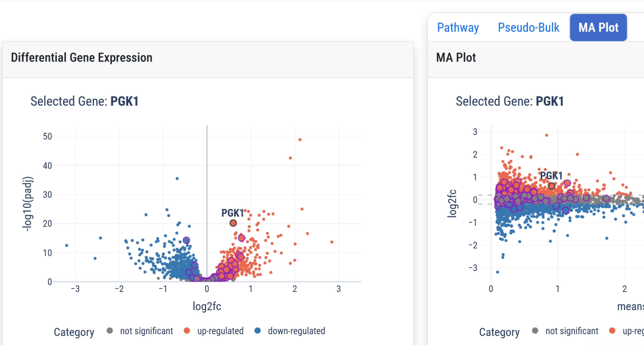Image resolution: width=644 pixels, height=345 pixels.
Task: Click the Differential Gene Expression header
Action: tap(82, 58)
